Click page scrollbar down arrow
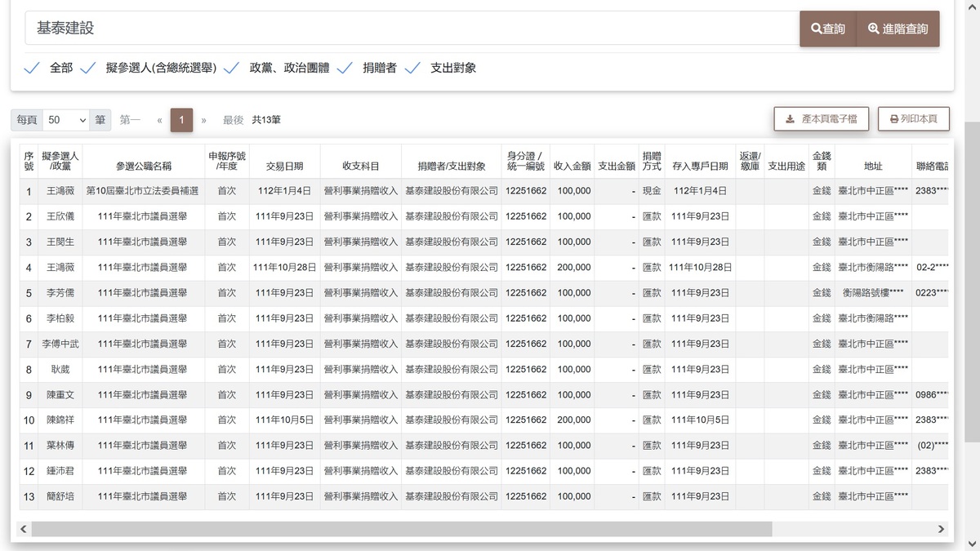The image size is (980, 551). tap(972, 544)
